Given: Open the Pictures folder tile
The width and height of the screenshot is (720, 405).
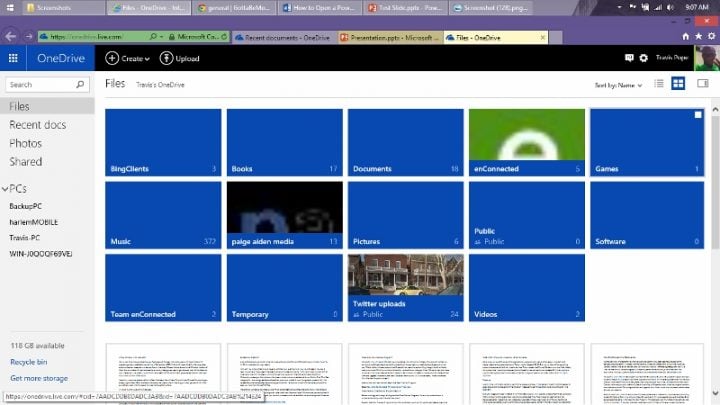Looking at the screenshot, I should click(406, 215).
